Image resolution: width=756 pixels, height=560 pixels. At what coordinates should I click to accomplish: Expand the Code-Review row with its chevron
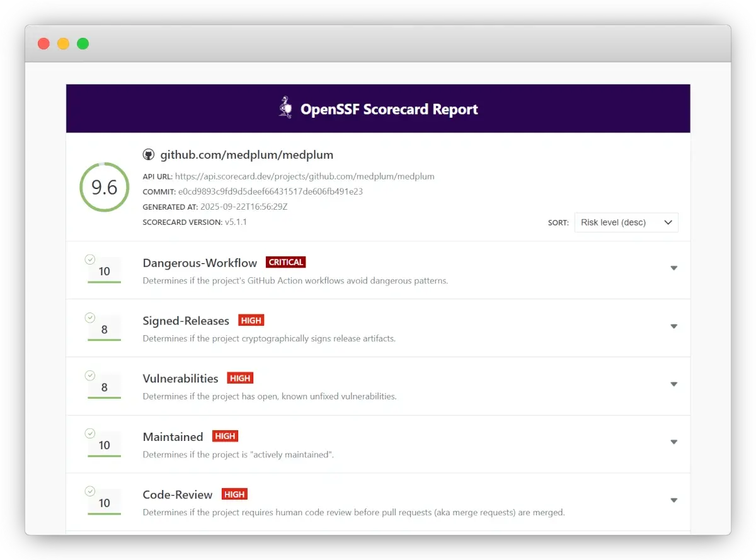(x=674, y=500)
